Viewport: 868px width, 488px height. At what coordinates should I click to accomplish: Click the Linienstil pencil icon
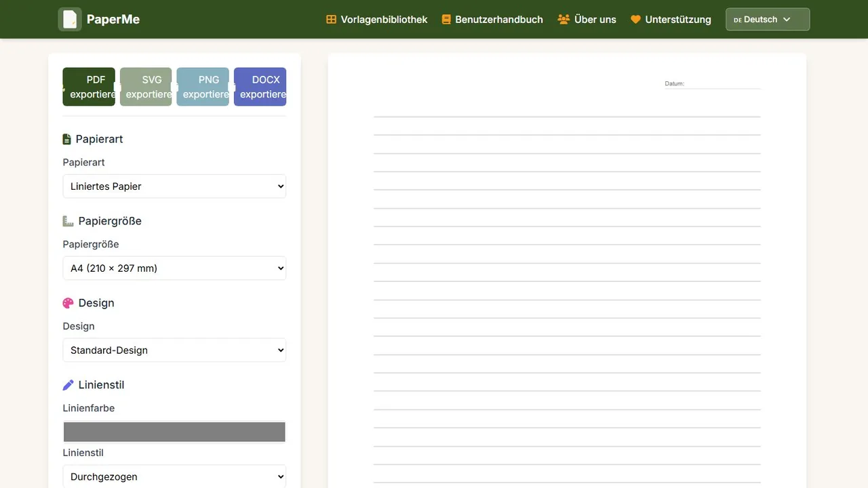pos(68,385)
